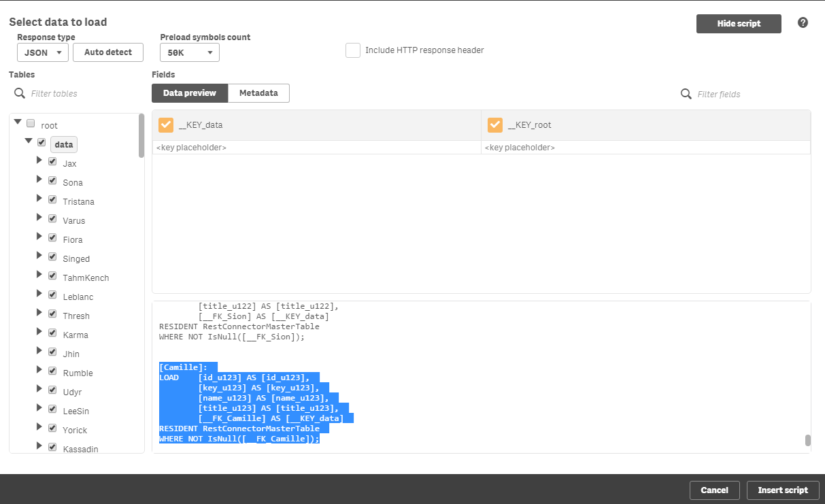Open the Preload symbols count 50K dropdown
Image resolution: width=825 pixels, height=504 pixels.
[190, 52]
